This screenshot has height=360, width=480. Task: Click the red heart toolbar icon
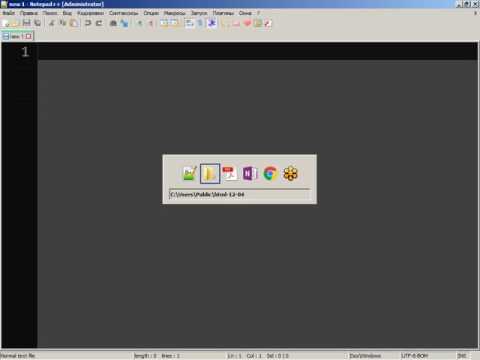pyautogui.click(x=247, y=23)
